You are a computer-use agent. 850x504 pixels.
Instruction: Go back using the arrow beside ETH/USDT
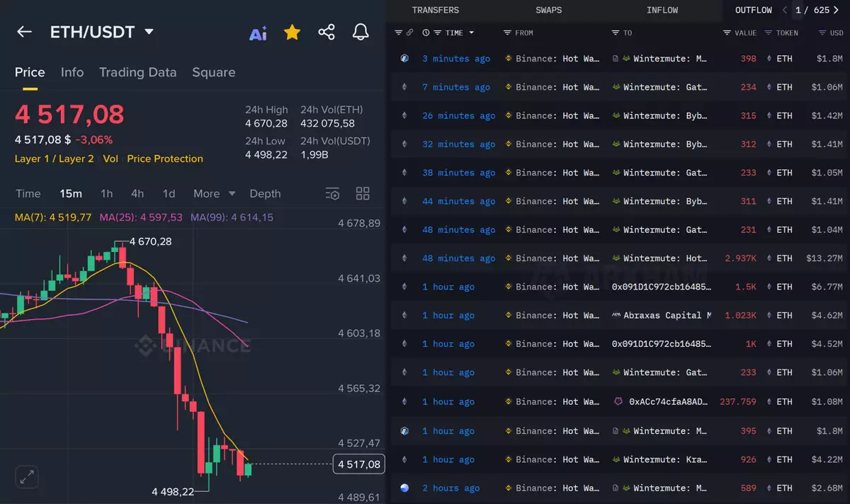tap(24, 32)
